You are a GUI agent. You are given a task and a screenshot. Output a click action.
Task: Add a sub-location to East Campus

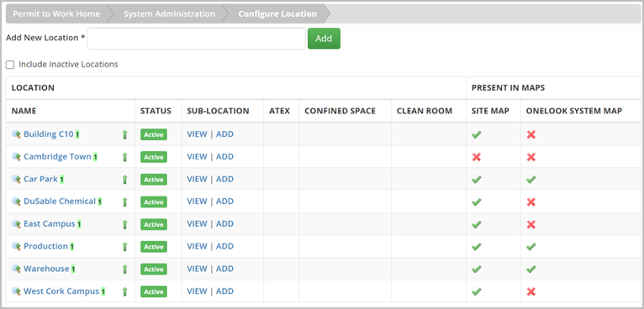pyautogui.click(x=224, y=224)
